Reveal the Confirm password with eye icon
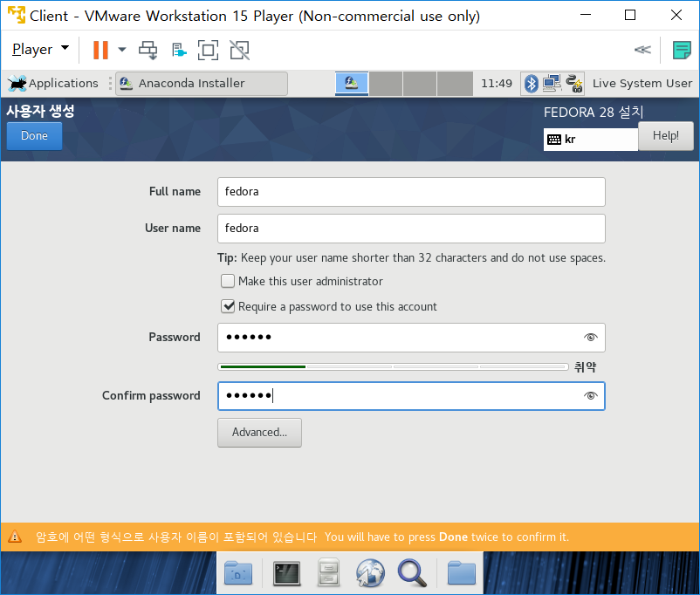The image size is (700, 595). point(590,395)
